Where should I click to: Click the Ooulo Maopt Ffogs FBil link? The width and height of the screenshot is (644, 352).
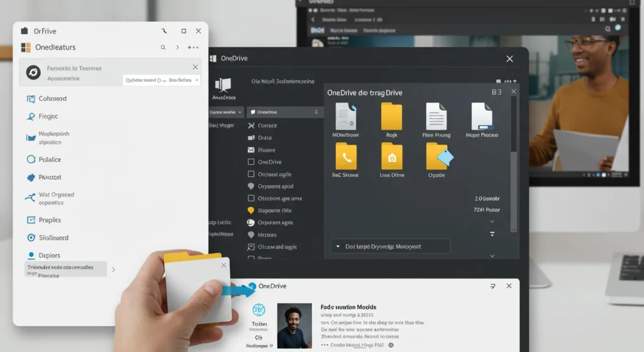point(357,346)
